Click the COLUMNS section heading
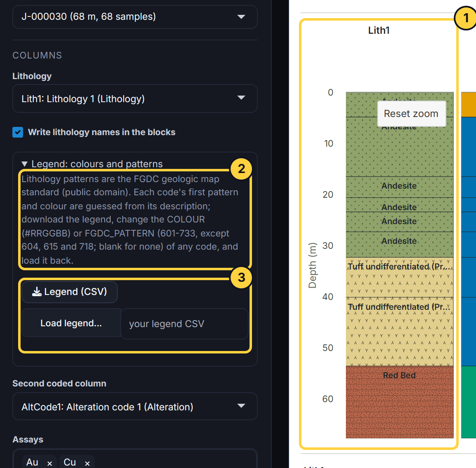This screenshot has height=468, width=476. (x=37, y=55)
